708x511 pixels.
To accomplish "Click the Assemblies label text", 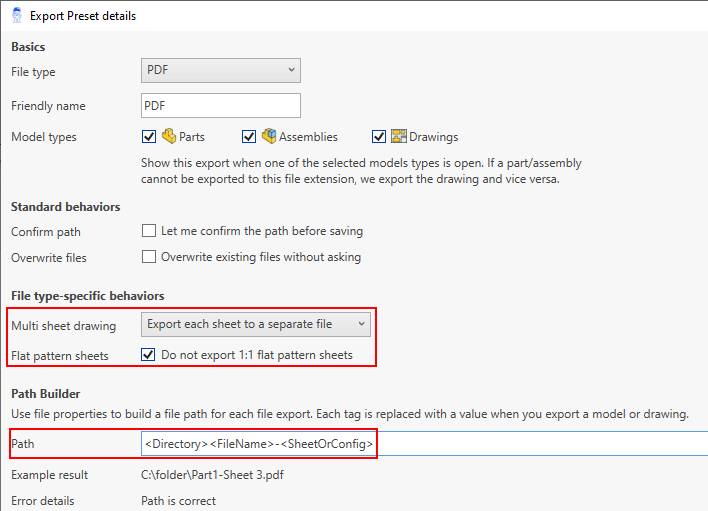I will click(308, 137).
